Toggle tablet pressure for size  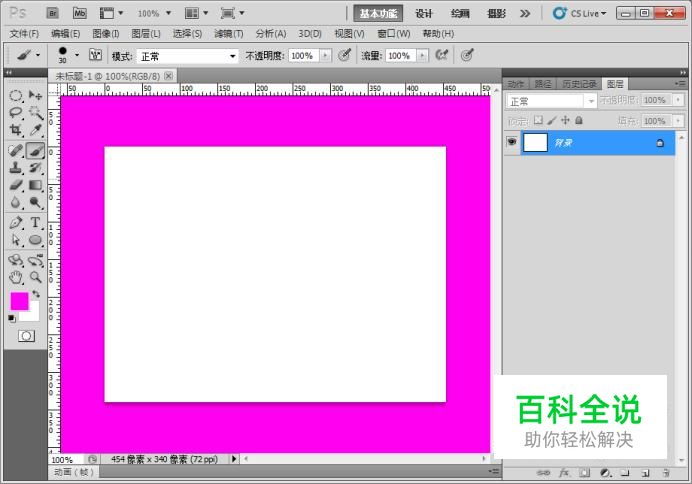point(467,55)
